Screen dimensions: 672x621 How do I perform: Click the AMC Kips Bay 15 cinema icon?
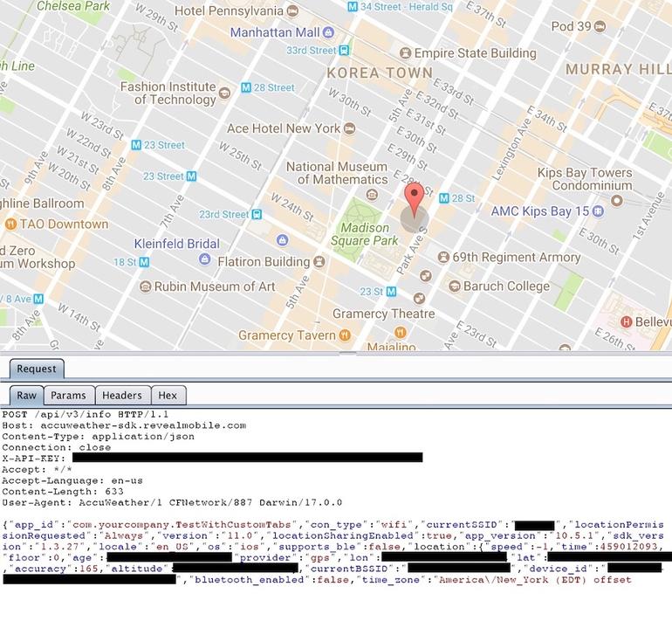click(598, 211)
